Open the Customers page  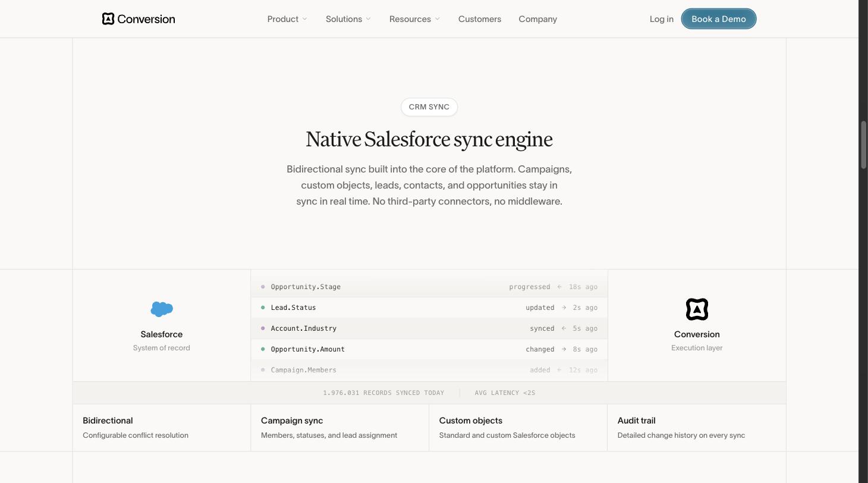[x=480, y=19]
